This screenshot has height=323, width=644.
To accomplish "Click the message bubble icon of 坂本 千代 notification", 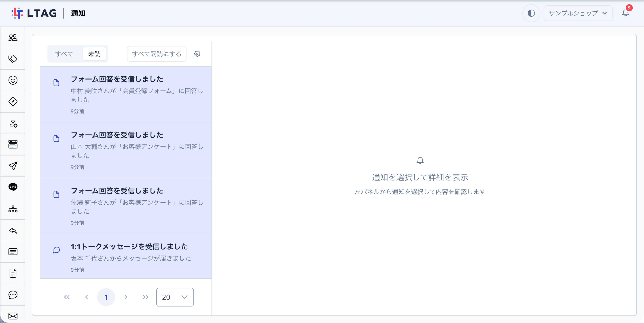I will click(x=57, y=250).
